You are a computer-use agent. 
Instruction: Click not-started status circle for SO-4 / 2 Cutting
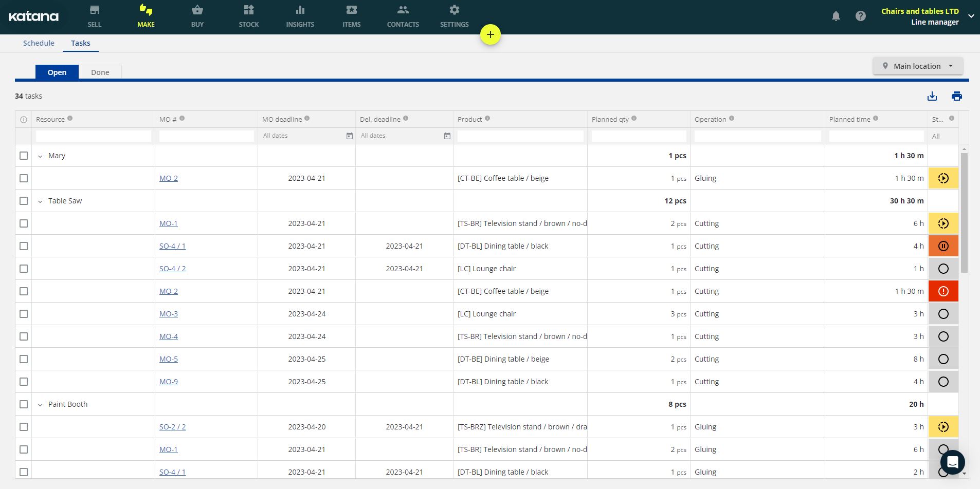click(x=943, y=269)
